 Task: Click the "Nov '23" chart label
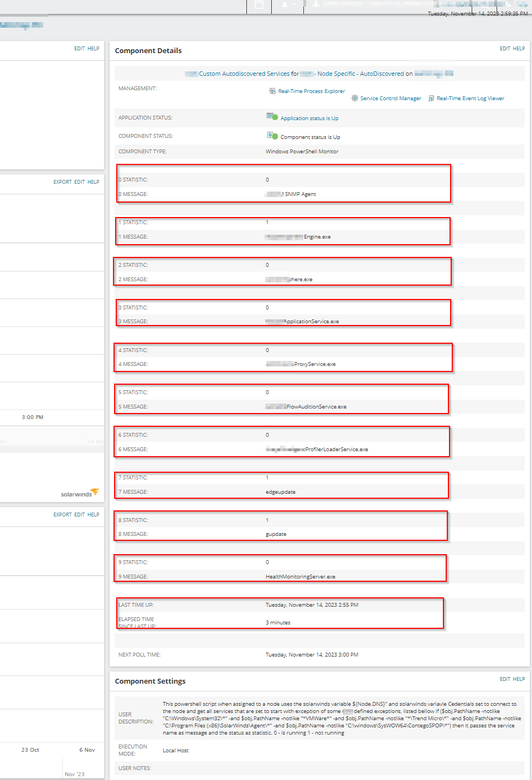tap(75, 774)
